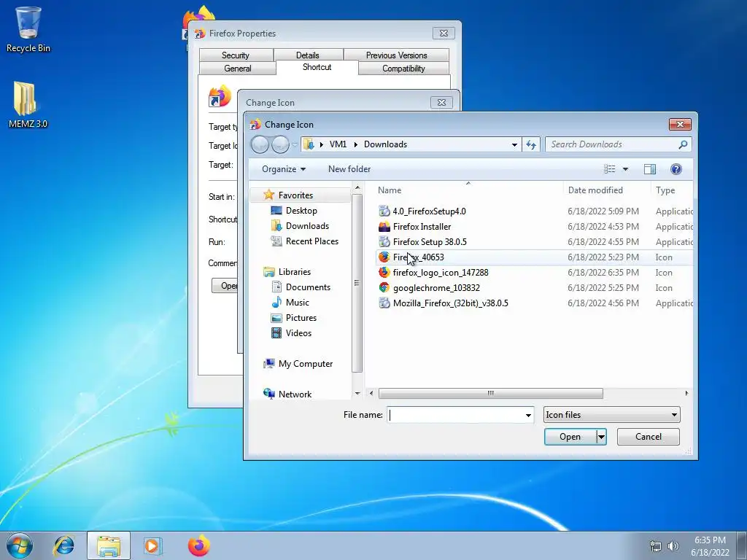Click the Open button in the file dialog
The image size is (747, 560).
coord(570,437)
